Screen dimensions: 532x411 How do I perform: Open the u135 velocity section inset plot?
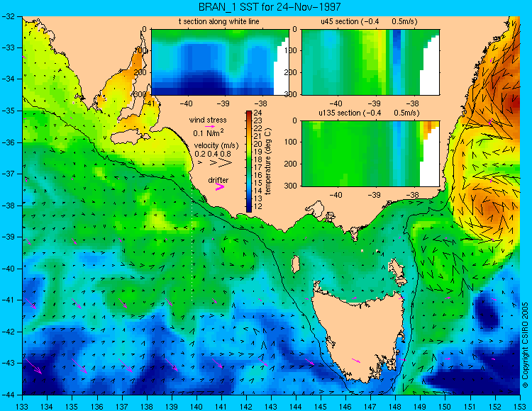[x=370, y=154]
